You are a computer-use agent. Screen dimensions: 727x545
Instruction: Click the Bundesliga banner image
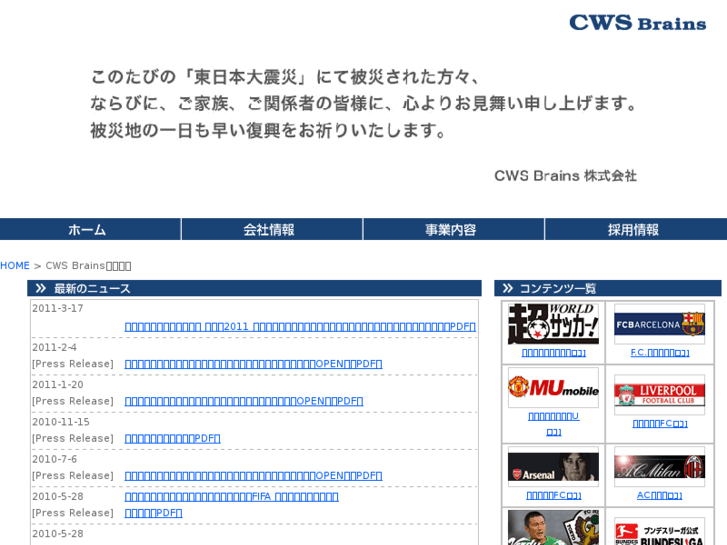[x=659, y=532]
